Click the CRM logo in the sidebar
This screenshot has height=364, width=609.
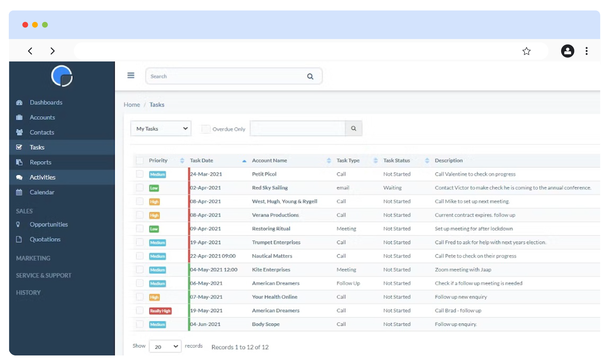pos(62,76)
